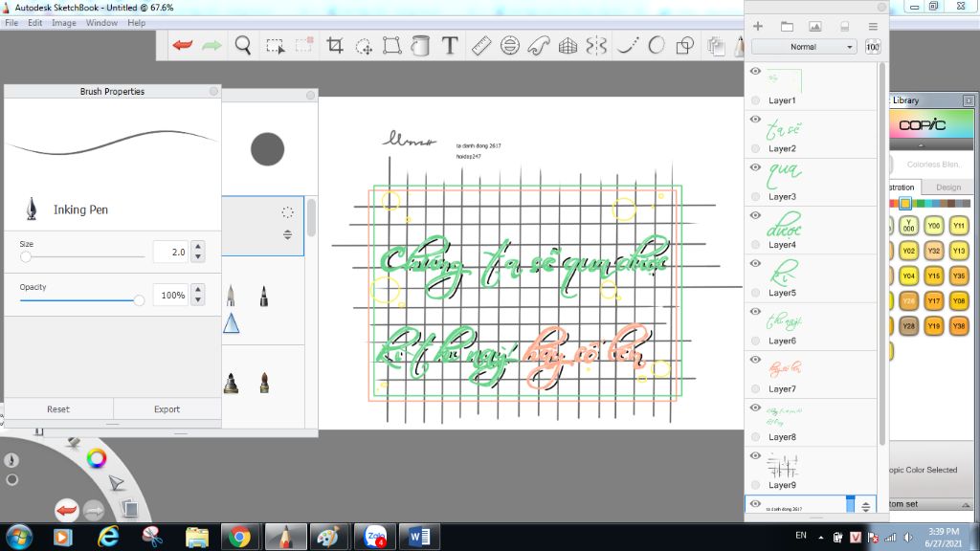The width and height of the screenshot is (980, 551).
Task: Increase brush Size with up stepper
Action: 198,246
